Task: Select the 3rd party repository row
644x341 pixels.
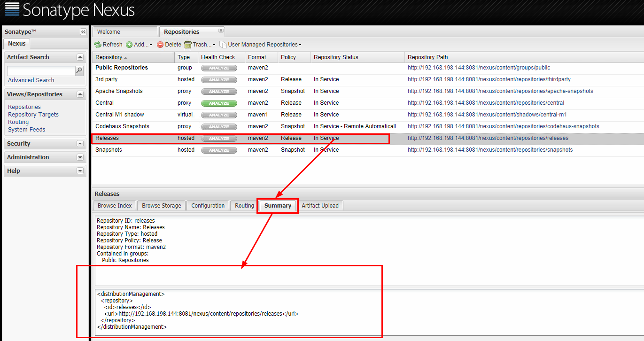Action: pyautogui.click(x=368, y=79)
